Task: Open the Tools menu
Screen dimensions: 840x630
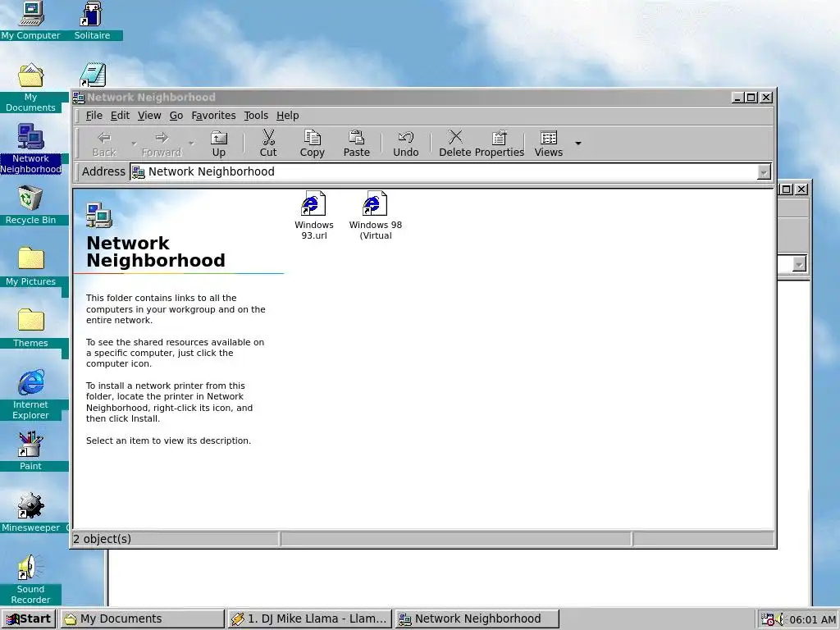Action: coord(256,115)
